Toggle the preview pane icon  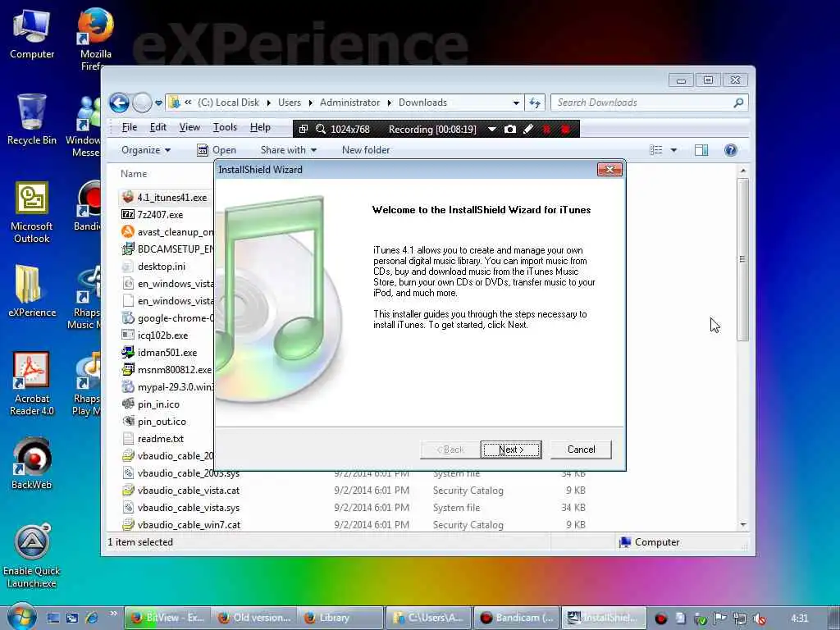click(x=701, y=150)
